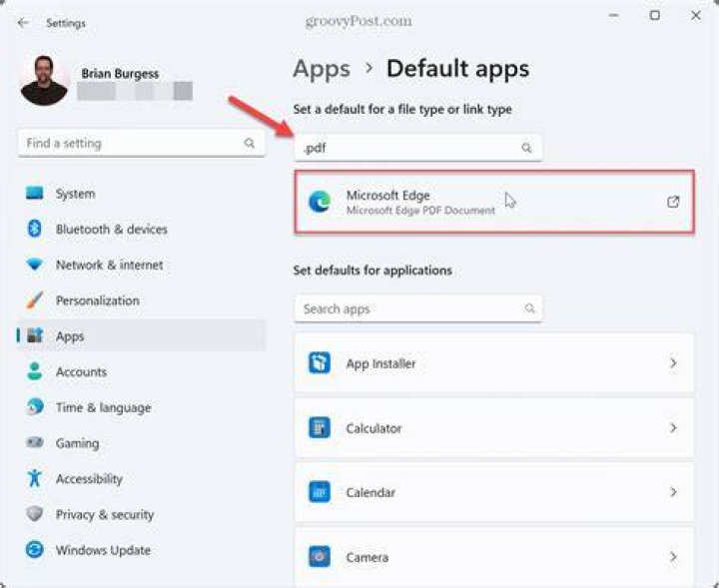This screenshot has width=719, height=588.
Task: Click the Apps breadcrumb link
Action: 322,70
